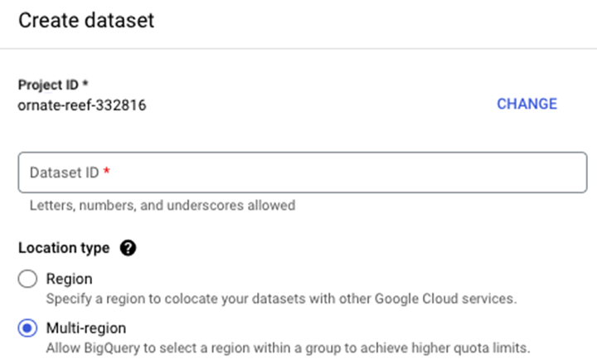Screen dimensions: 597x364
Task: Click the Multi-region option label text
Action: [86, 328]
